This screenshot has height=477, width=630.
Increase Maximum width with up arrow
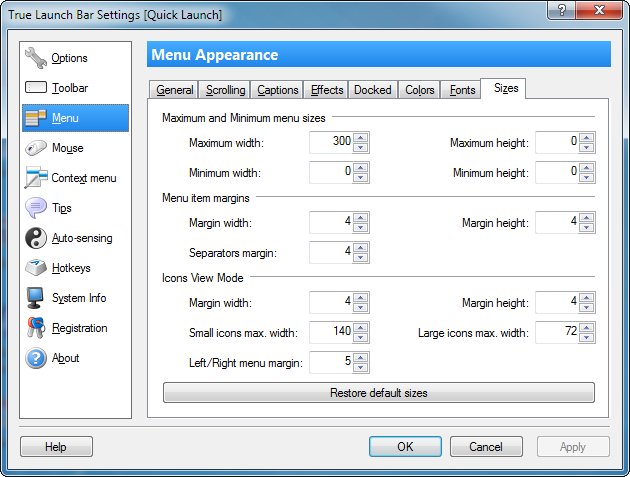coord(361,137)
